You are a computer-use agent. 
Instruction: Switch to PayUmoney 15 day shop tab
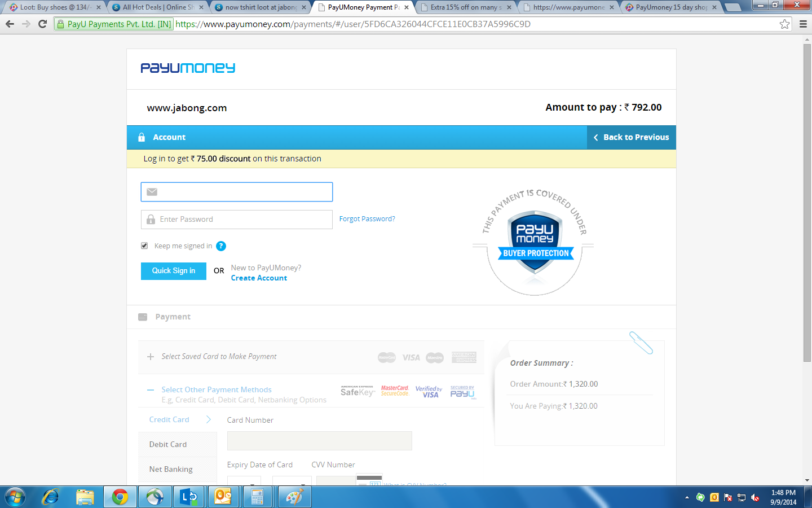(x=670, y=7)
